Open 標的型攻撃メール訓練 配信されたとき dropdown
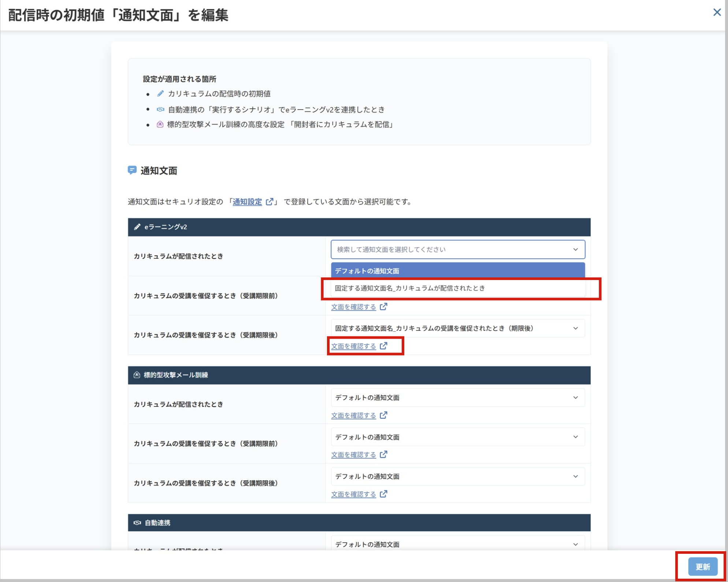 coord(458,398)
